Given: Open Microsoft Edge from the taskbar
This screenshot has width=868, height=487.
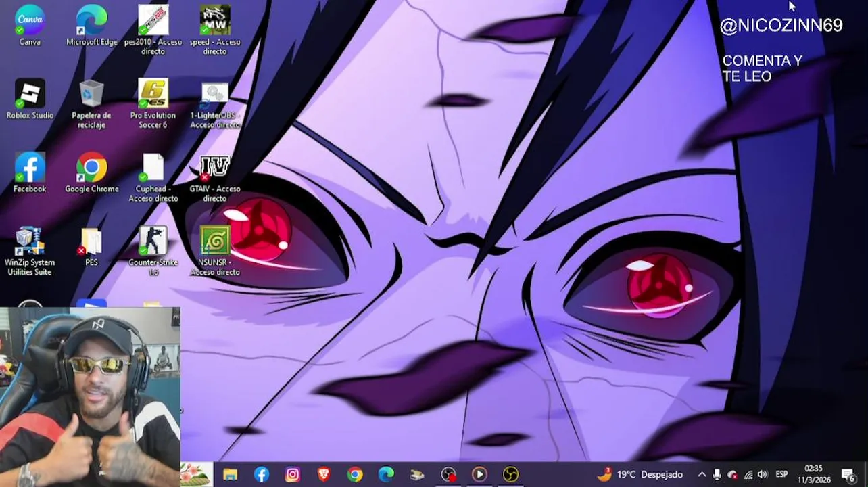Looking at the screenshot, I should pyautogui.click(x=386, y=474).
